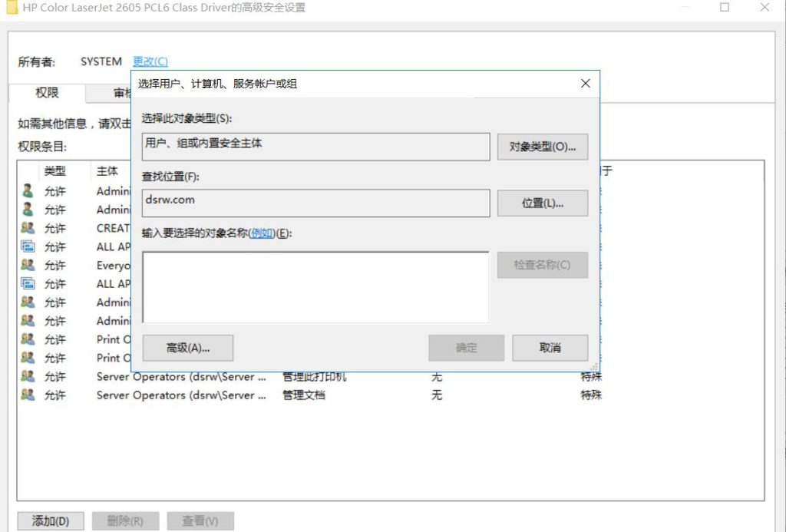
Task: Click 特殊 in the 管理此打印机 row
Action: click(591, 377)
